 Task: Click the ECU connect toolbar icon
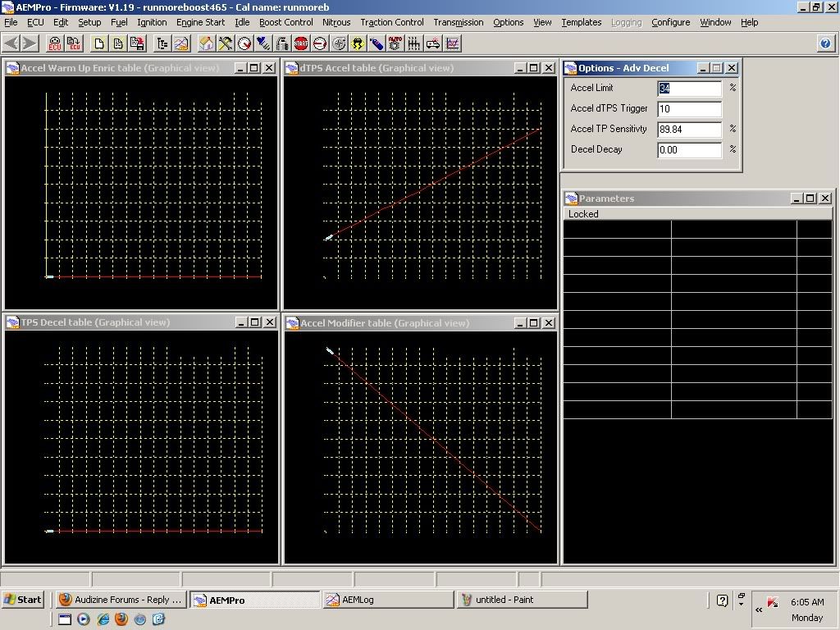pyautogui.click(x=55, y=43)
